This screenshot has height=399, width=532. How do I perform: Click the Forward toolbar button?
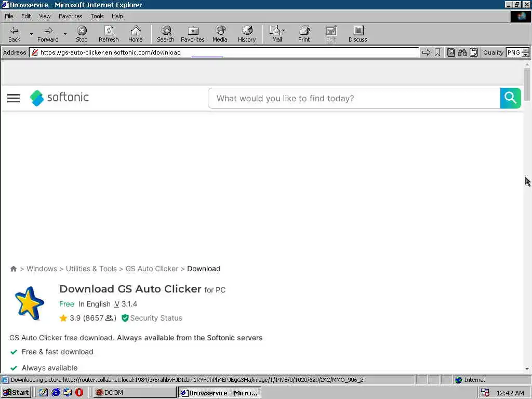pyautogui.click(x=48, y=34)
